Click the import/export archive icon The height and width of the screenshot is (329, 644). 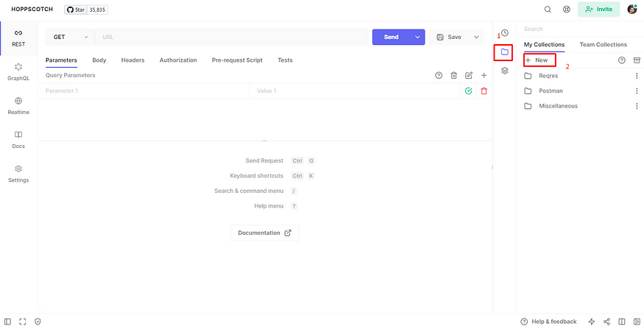(637, 60)
